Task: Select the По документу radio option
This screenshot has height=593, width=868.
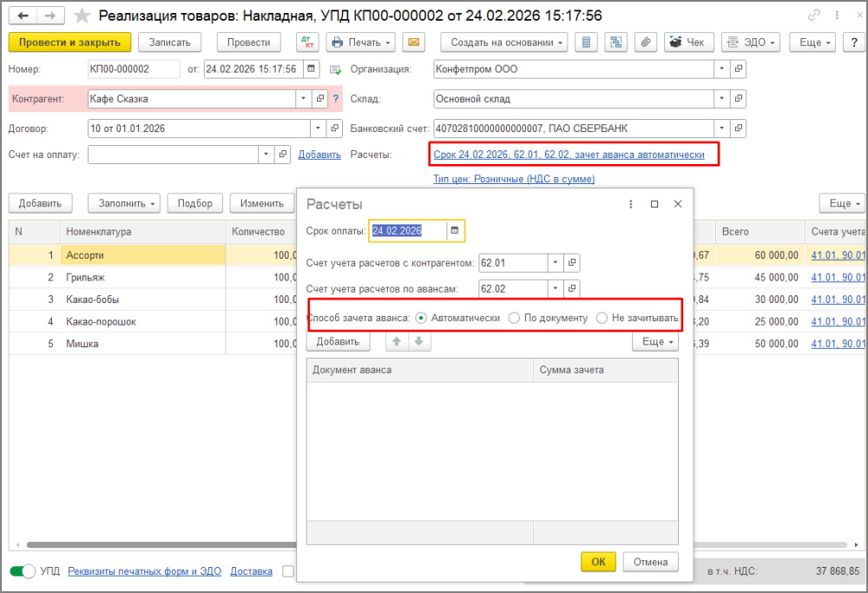Action: [515, 318]
